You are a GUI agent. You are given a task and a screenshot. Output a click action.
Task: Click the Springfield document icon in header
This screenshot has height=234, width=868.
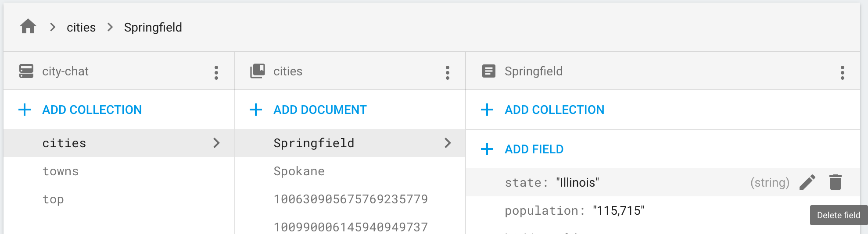coord(488,71)
